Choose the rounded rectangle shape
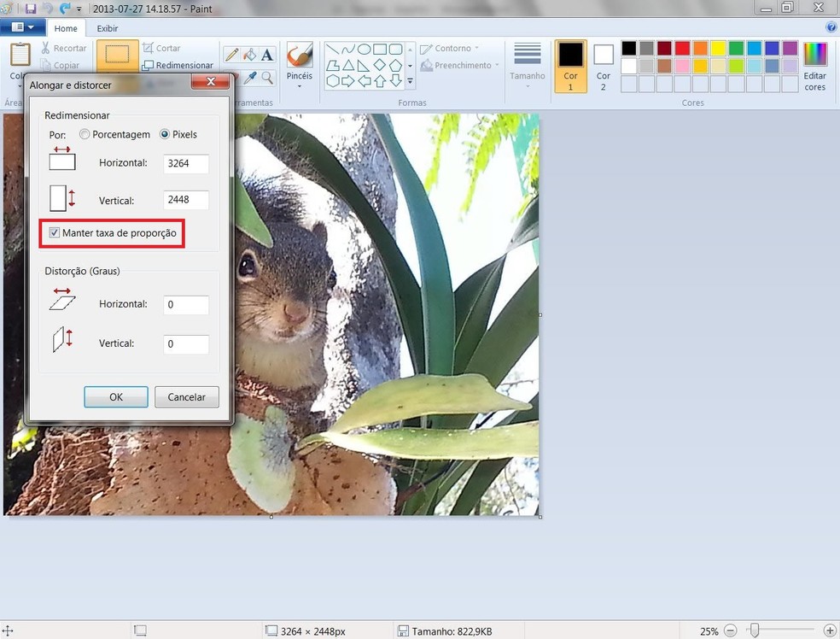The width and height of the screenshot is (840, 639). [x=395, y=50]
